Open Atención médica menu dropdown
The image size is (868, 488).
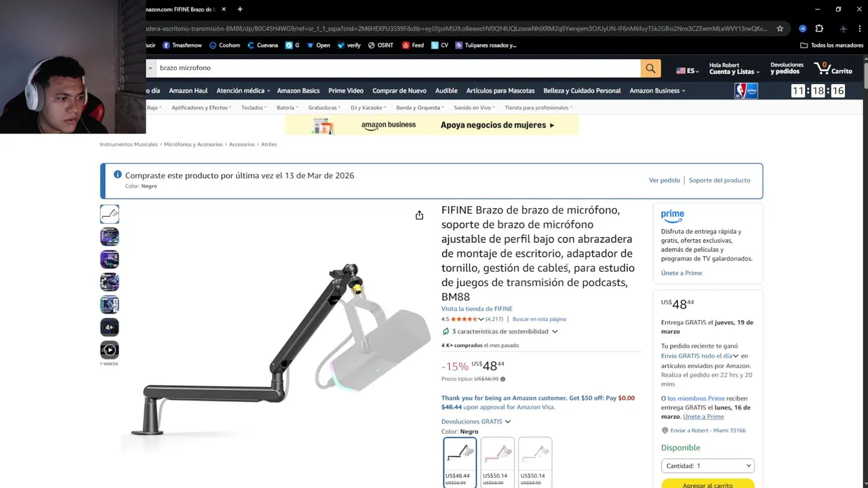coord(243,91)
